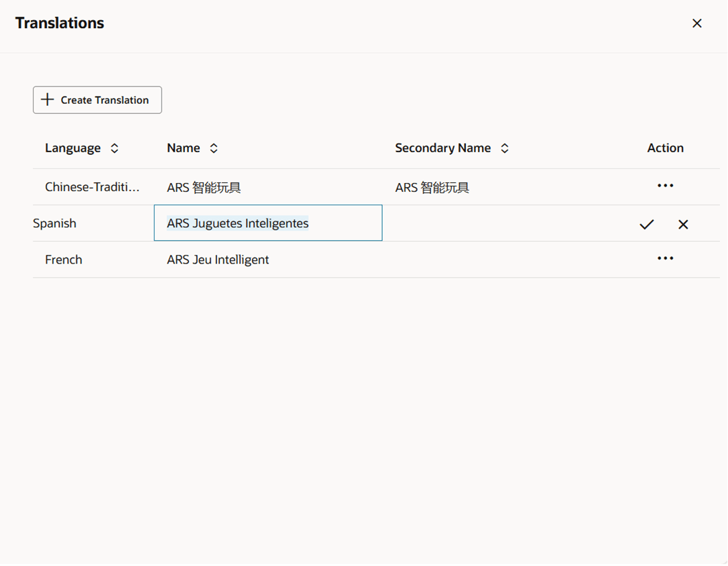Sort by Secondary Name column arrows
728x566 pixels.
point(505,148)
